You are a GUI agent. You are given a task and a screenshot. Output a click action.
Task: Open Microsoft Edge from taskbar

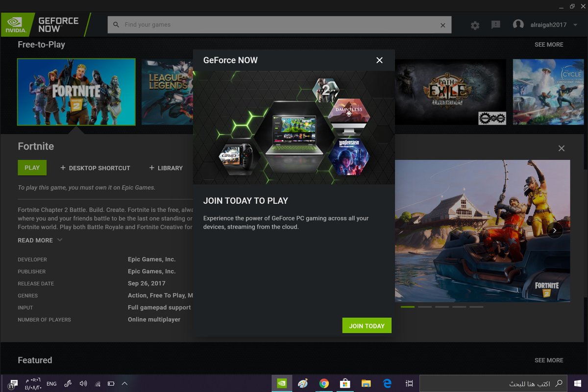click(387, 384)
